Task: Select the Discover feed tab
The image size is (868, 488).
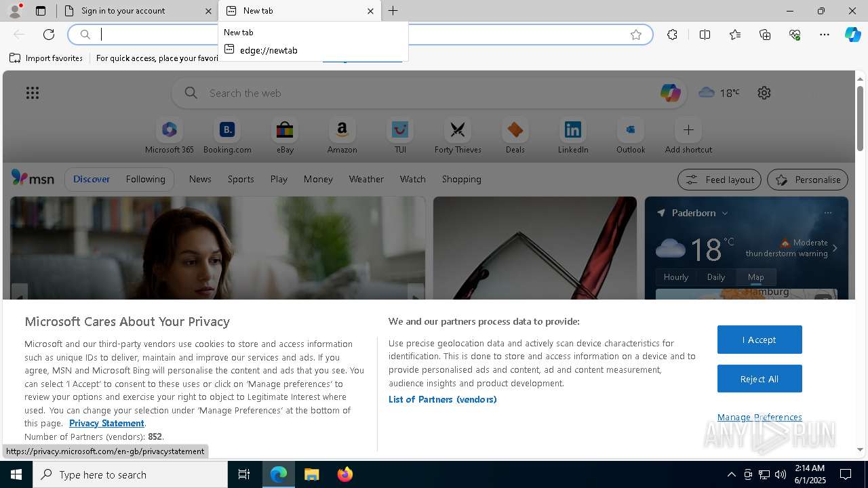Action: click(92, 179)
